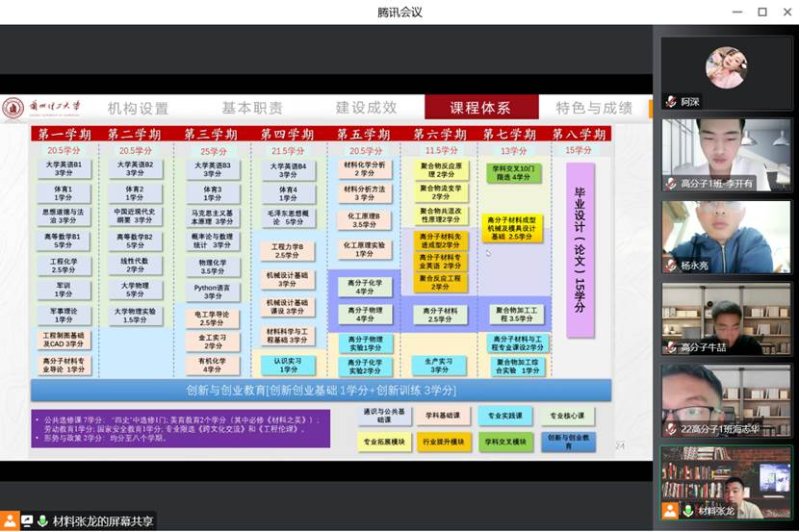Click the 专业核心课 legend box
The height and width of the screenshot is (532, 799).
point(567,416)
